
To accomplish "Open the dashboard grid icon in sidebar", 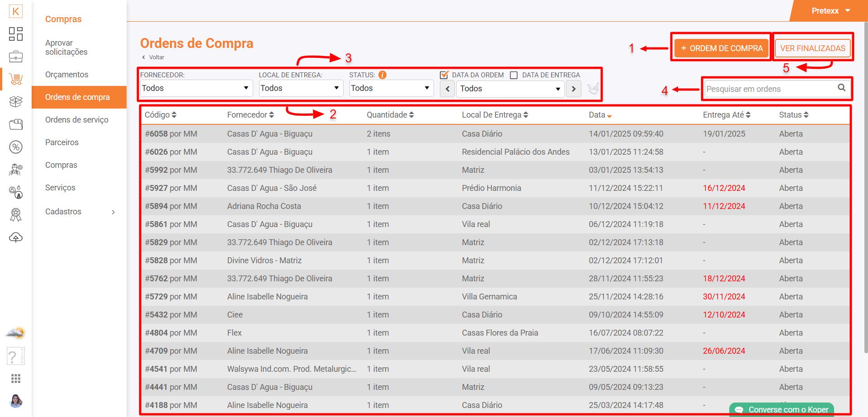I will (x=16, y=34).
